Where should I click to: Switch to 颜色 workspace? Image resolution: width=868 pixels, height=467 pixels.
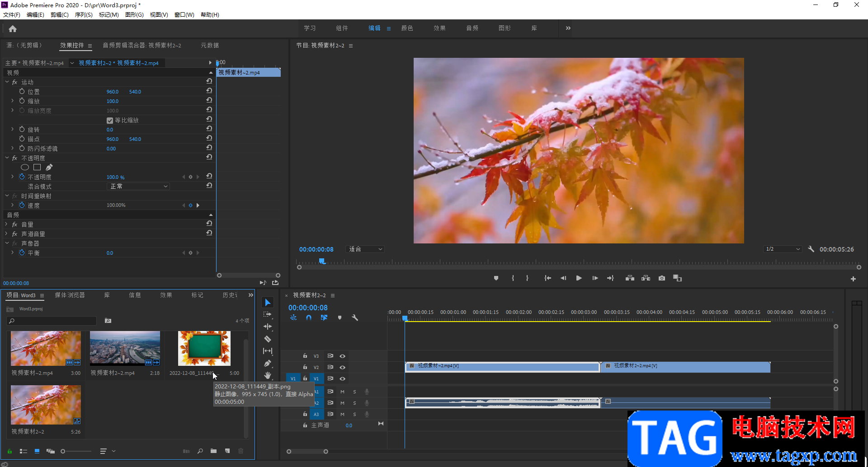(x=407, y=28)
